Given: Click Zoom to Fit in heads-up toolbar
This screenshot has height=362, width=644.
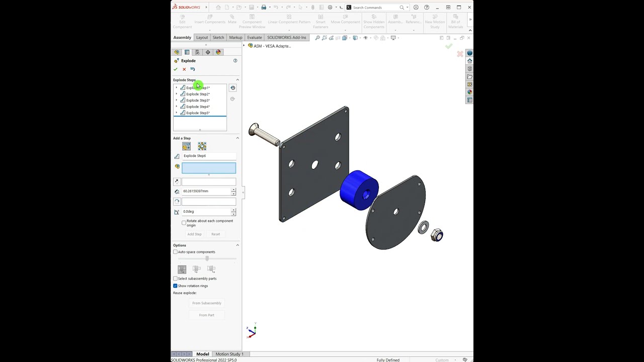Looking at the screenshot, I should (317, 38).
